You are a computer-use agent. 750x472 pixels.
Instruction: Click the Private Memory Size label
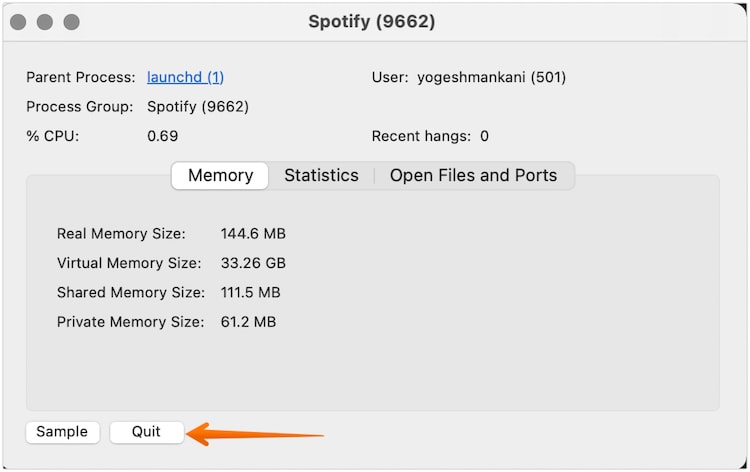click(x=131, y=322)
